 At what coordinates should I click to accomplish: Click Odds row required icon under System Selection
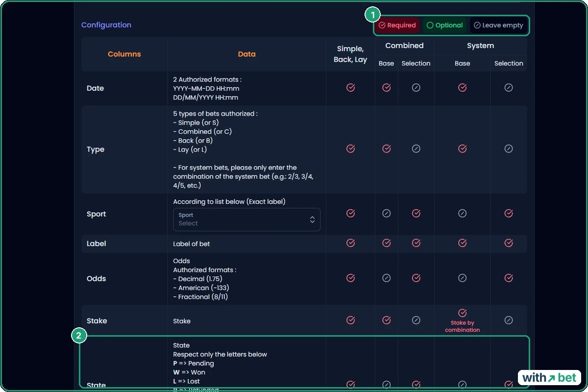pos(509,278)
